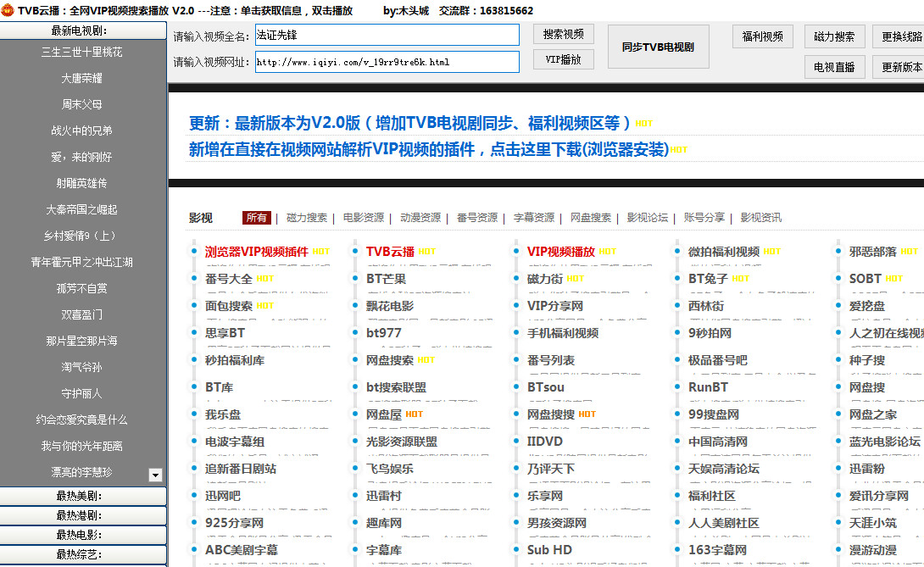Viewport: 924px width, 567px height.
Task: Open the 中国高清网 link
Action: click(x=718, y=442)
